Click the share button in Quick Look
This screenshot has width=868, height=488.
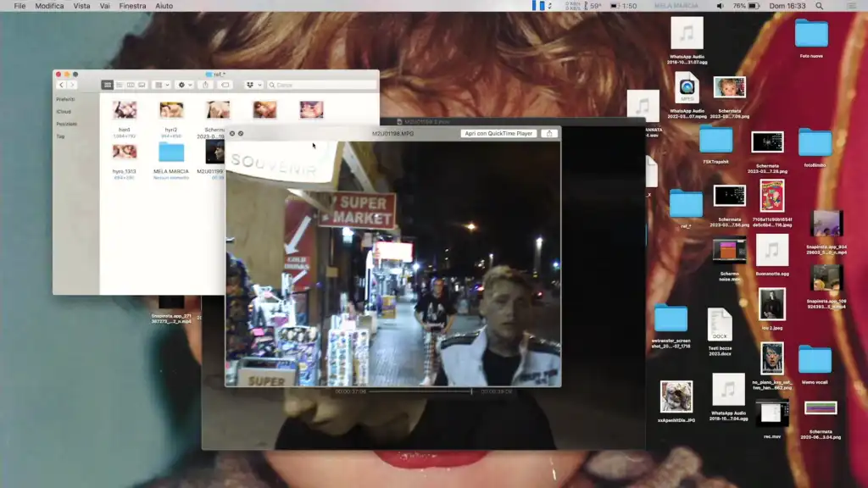[x=549, y=133]
